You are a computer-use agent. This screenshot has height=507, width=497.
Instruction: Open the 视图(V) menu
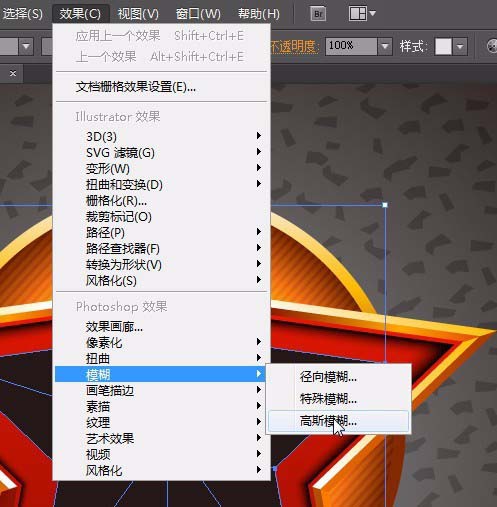[138, 14]
